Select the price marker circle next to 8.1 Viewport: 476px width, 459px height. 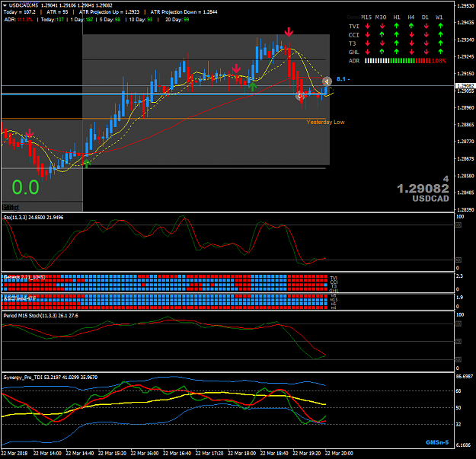(x=327, y=81)
